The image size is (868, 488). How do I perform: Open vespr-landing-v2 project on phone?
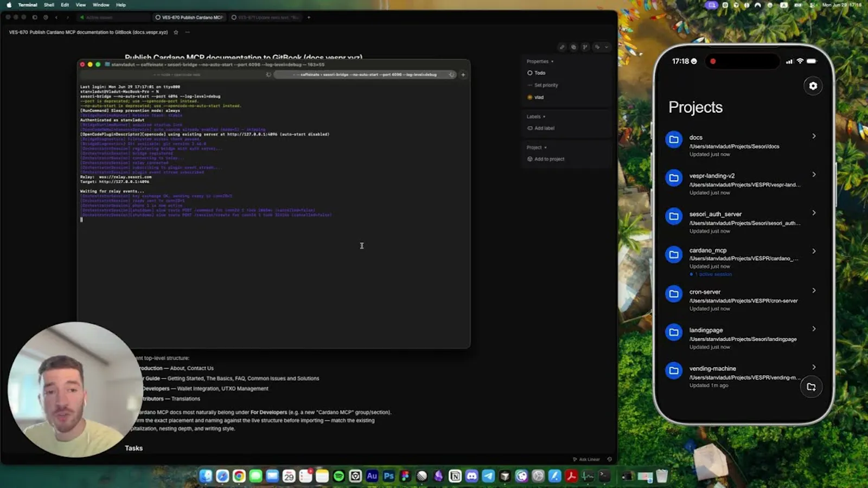[x=742, y=184]
